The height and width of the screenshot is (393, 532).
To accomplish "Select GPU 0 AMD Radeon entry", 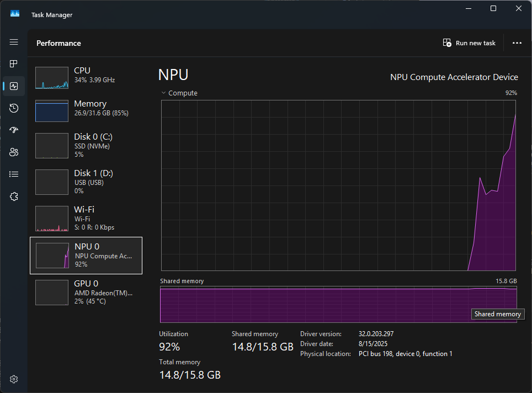I will pos(86,292).
